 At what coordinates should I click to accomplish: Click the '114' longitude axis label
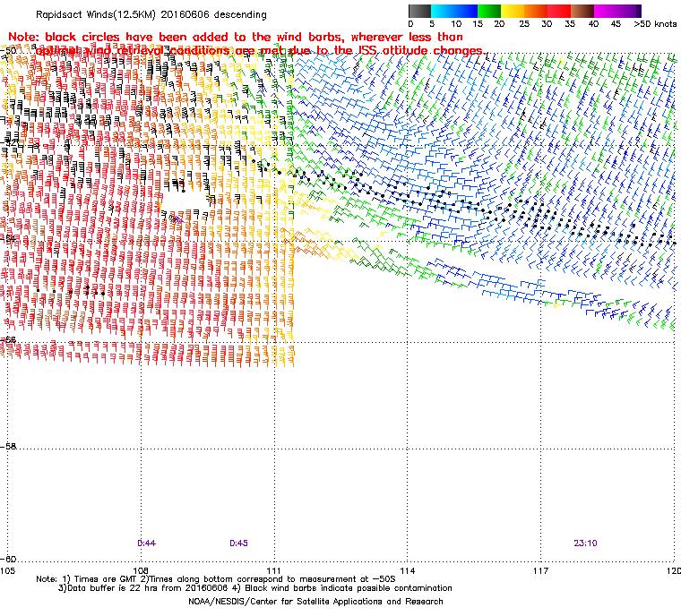407,570
